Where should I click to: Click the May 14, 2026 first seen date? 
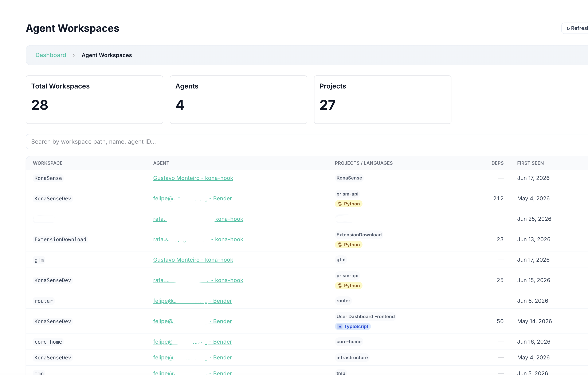pyautogui.click(x=534, y=321)
